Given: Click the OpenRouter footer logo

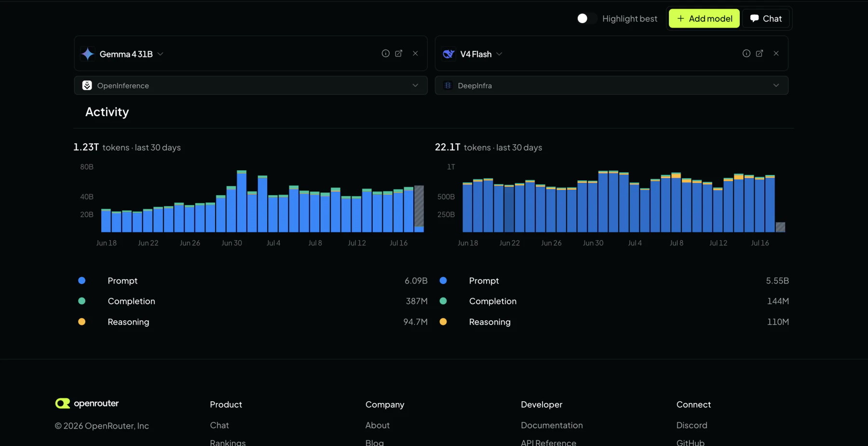Looking at the screenshot, I should point(87,403).
